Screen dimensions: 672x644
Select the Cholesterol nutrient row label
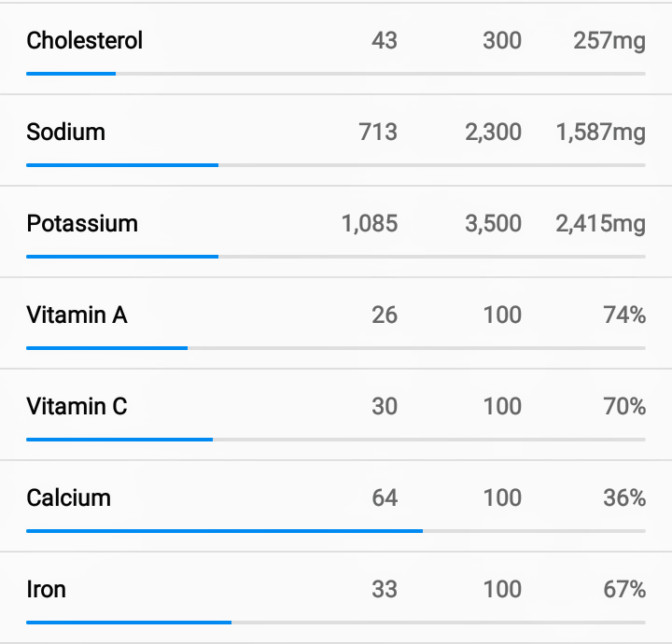click(x=84, y=41)
